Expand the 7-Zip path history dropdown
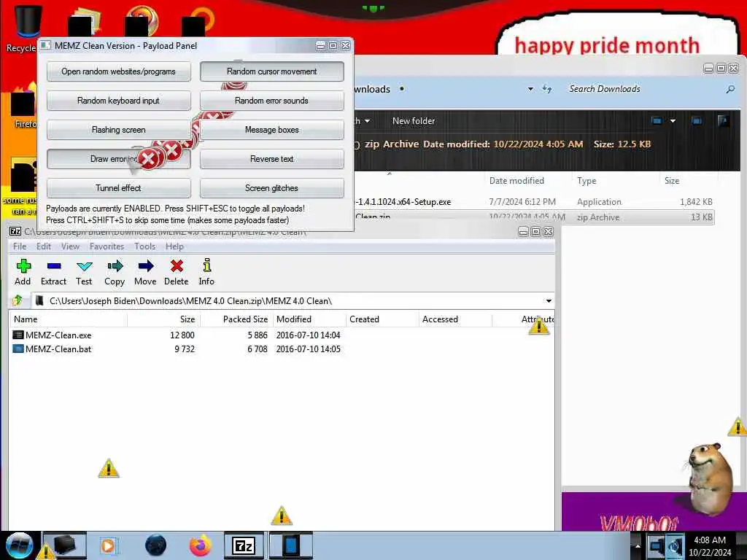The height and width of the screenshot is (560, 747). 549,301
